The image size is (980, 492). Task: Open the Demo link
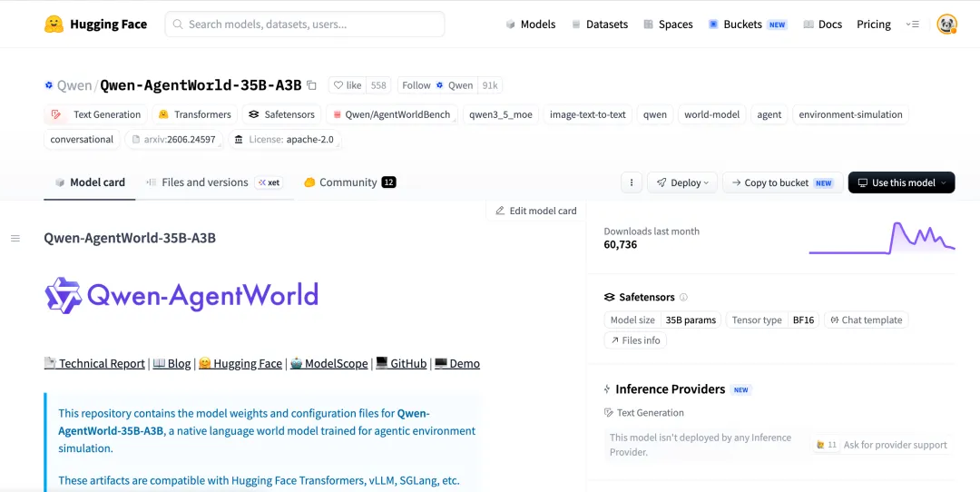coord(457,364)
